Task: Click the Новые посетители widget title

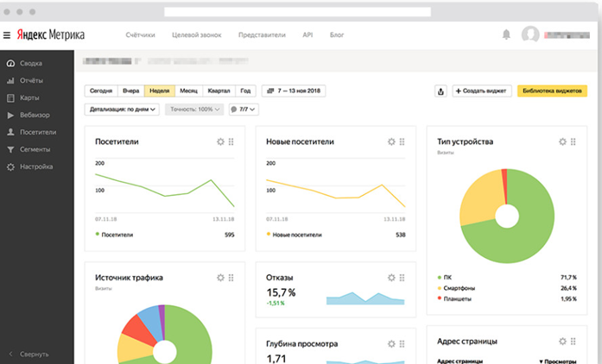Action: click(300, 142)
